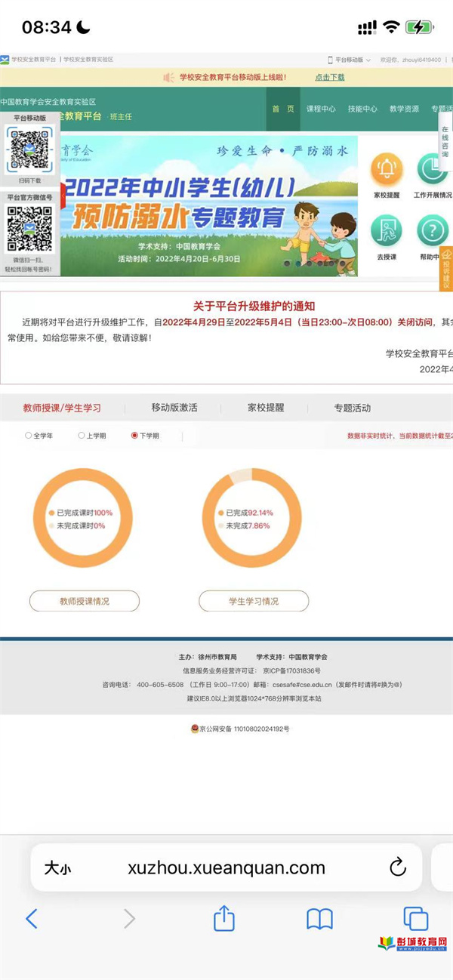Image resolution: width=453 pixels, height=980 pixels.
Task: Click the 京公网安备 11010802024192号 link
Action: tap(244, 729)
